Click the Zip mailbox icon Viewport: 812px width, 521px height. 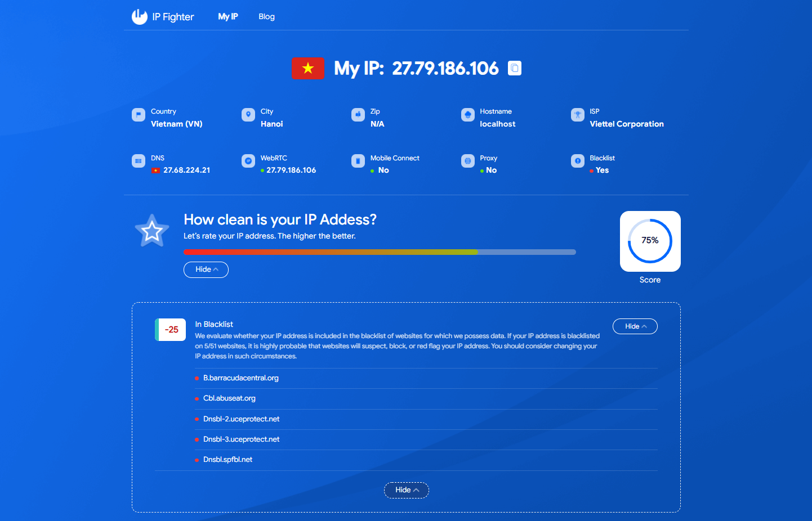358,115
